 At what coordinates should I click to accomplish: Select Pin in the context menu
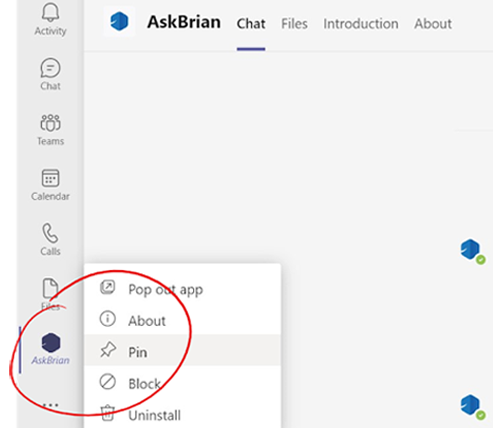[182, 351]
